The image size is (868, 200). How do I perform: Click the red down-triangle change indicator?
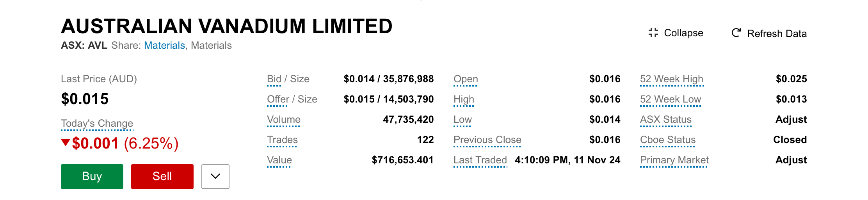[66, 143]
